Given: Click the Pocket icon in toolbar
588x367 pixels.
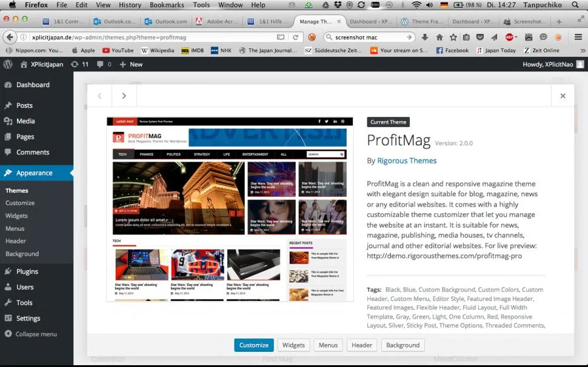Looking at the screenshot, I should tap(480, 37).
